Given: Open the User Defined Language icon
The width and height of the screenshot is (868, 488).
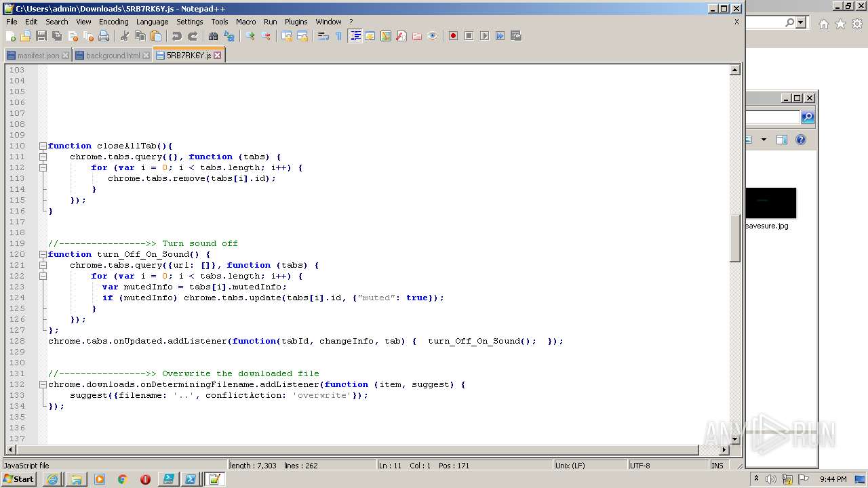Looking at the screenshot, I should (x=370, y=36).
